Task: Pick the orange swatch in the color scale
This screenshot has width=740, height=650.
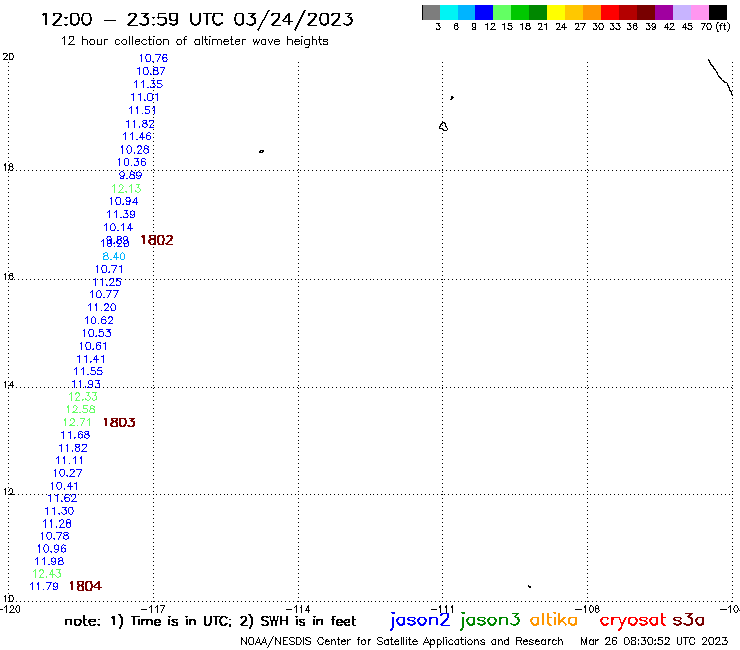Action: point(592,12)
